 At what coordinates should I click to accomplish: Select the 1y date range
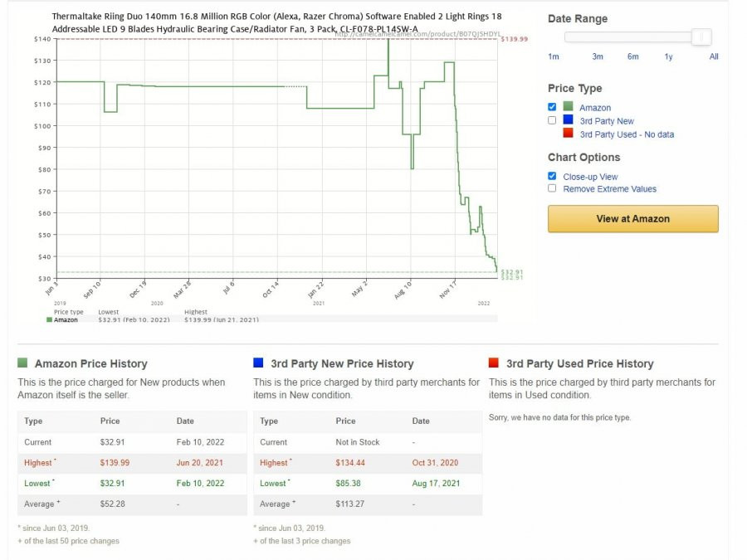tap(668, 56)
